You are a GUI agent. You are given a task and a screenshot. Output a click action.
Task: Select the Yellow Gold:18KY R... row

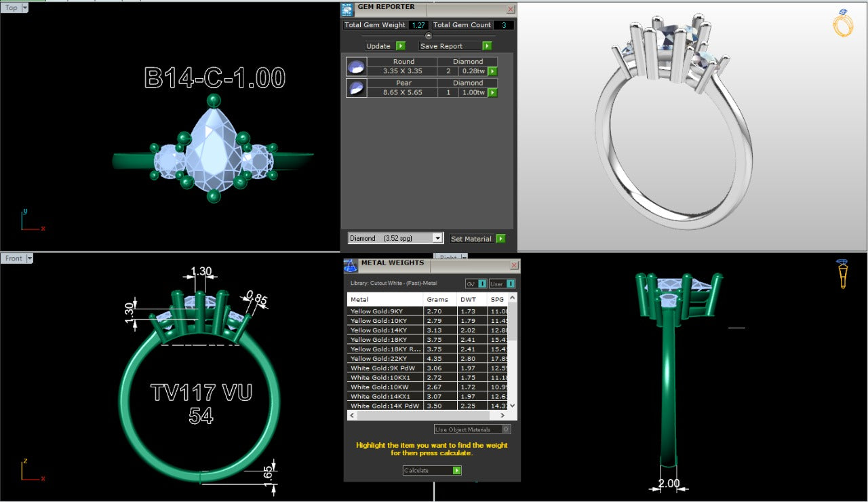pos(427,349)
